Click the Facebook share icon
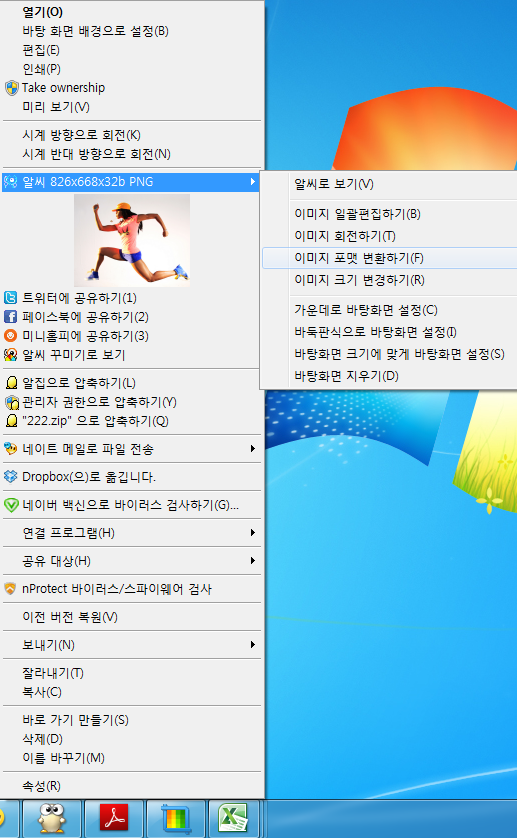Image resolution: width=517 pixels, height=838 pixels. 10,317
